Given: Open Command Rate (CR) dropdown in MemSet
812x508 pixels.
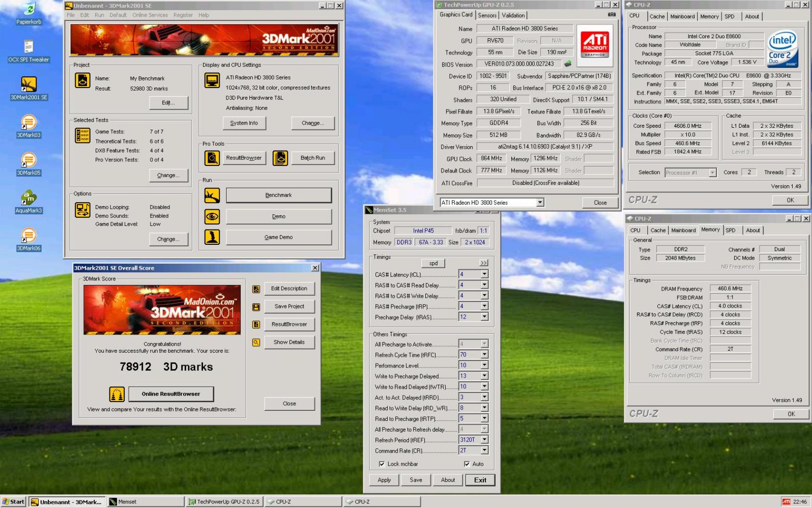Looking at the screenshot, I should [484, 450].
